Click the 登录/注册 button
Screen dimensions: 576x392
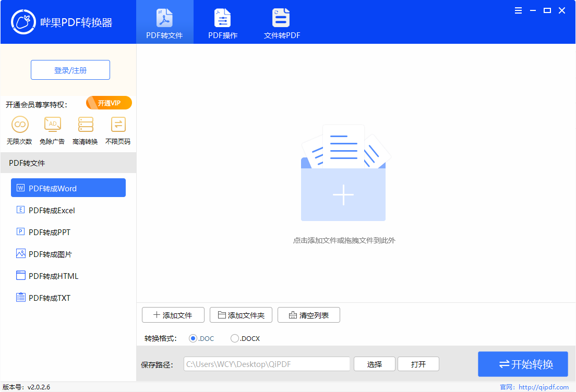click(70, 70)
